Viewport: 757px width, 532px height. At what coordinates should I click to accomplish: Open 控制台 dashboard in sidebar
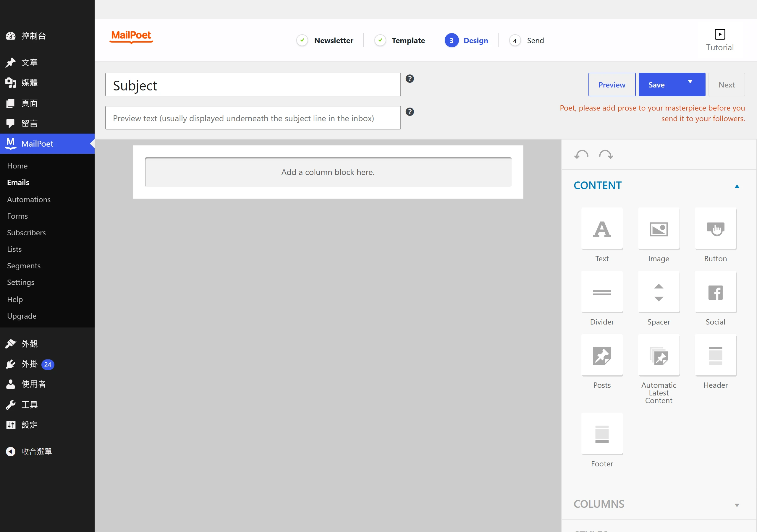47,36
